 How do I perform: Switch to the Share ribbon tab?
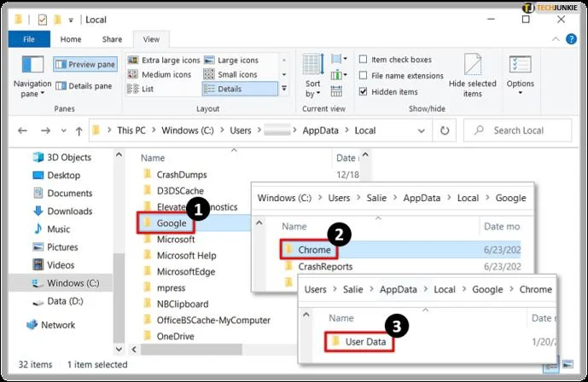[112, 39]
